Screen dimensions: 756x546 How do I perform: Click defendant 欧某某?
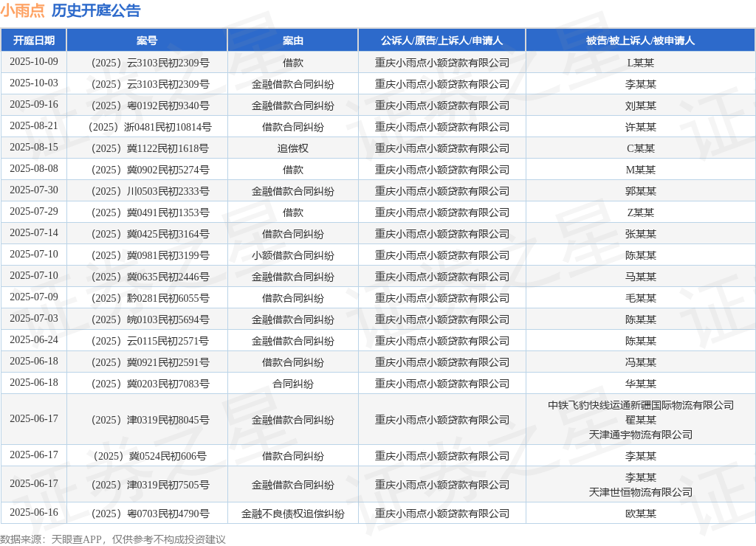[640, 514]
